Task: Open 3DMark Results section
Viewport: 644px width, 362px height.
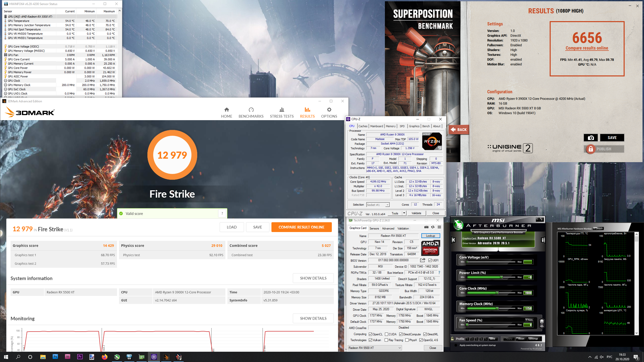Action: click(x=307, y=113)
